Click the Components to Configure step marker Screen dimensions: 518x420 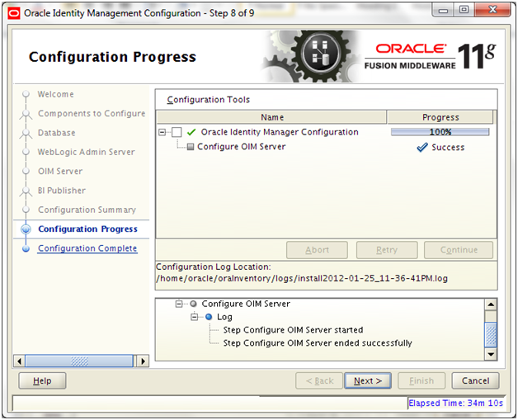click(26, 114)
